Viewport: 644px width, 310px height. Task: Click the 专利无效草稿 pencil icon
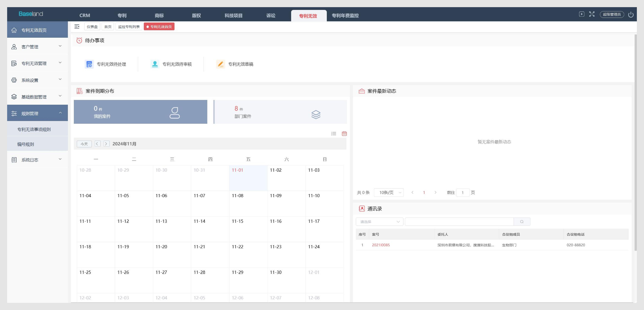coord(220,64)
